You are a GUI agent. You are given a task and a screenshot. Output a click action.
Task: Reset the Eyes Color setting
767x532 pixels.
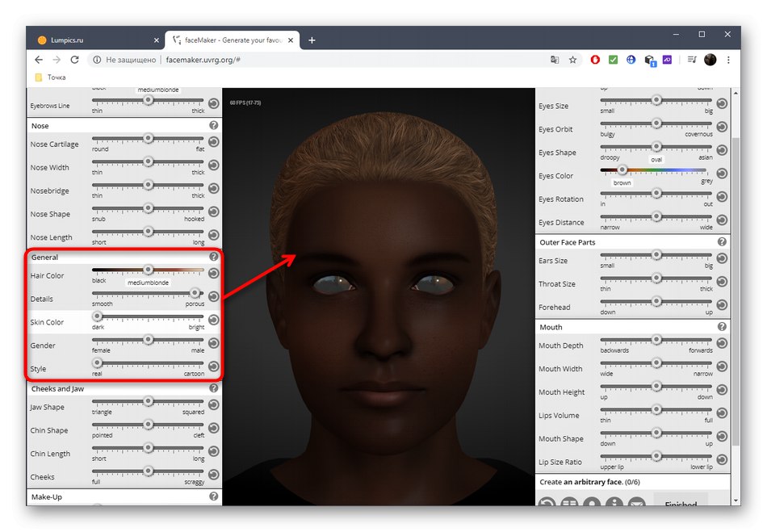tap(722, 174)
